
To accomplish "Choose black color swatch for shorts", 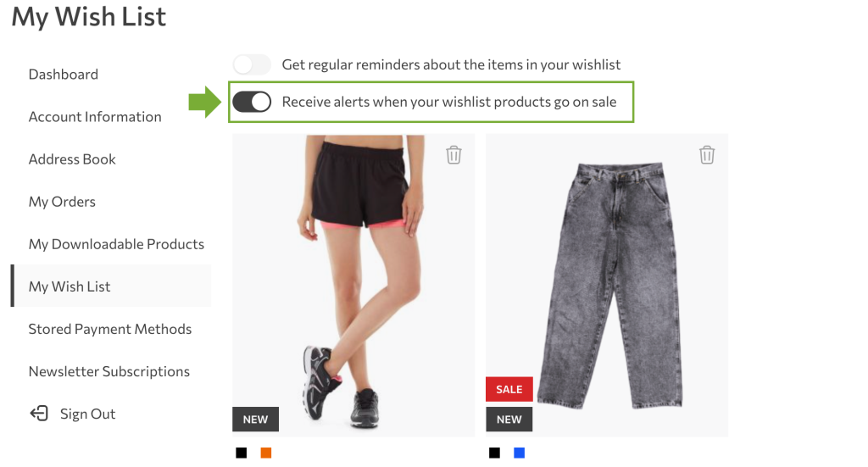I will pos(242,453).
